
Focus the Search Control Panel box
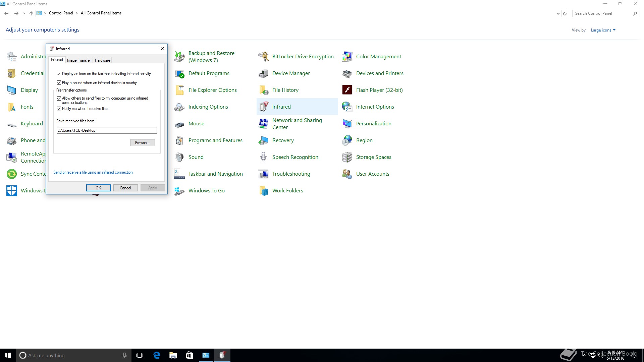603,13
